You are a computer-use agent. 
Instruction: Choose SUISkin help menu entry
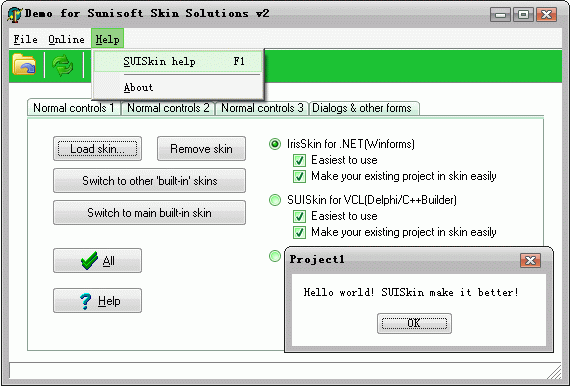178,61
